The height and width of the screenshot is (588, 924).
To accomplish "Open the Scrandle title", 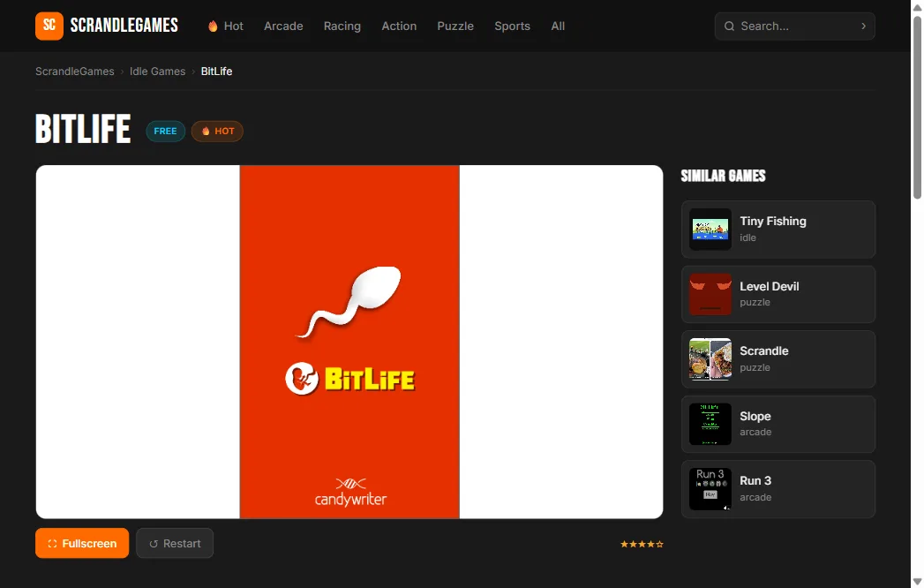I will (763, 351).
